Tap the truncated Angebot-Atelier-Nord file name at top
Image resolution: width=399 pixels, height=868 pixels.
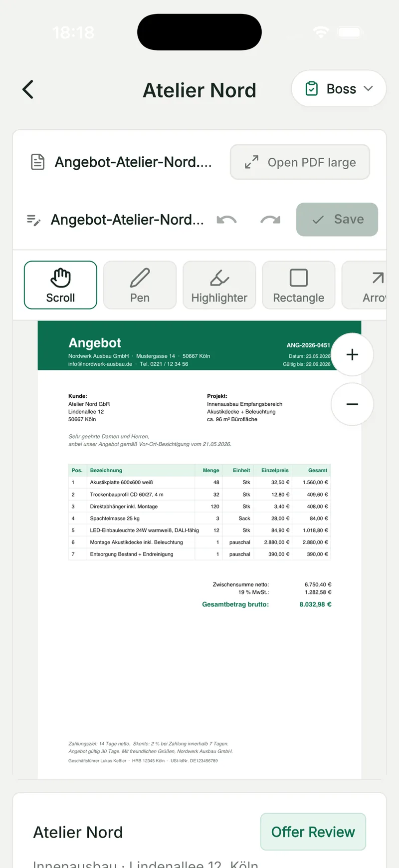pos(133,162)
